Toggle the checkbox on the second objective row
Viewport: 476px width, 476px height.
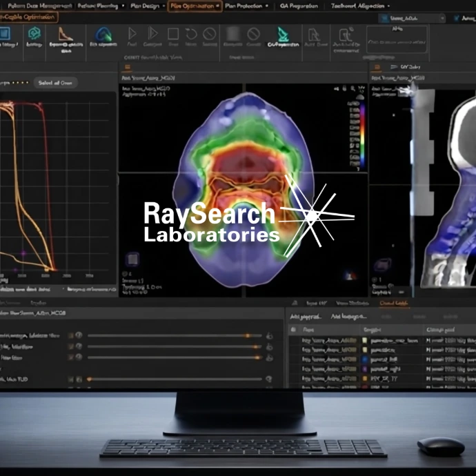(x=71, y=346)
